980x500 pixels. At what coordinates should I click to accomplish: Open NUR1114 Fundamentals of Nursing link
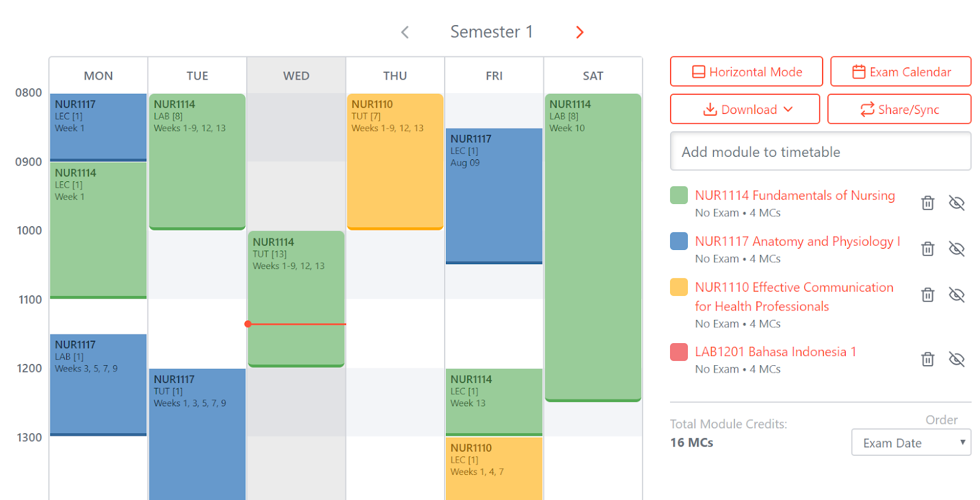coord(794,195)
